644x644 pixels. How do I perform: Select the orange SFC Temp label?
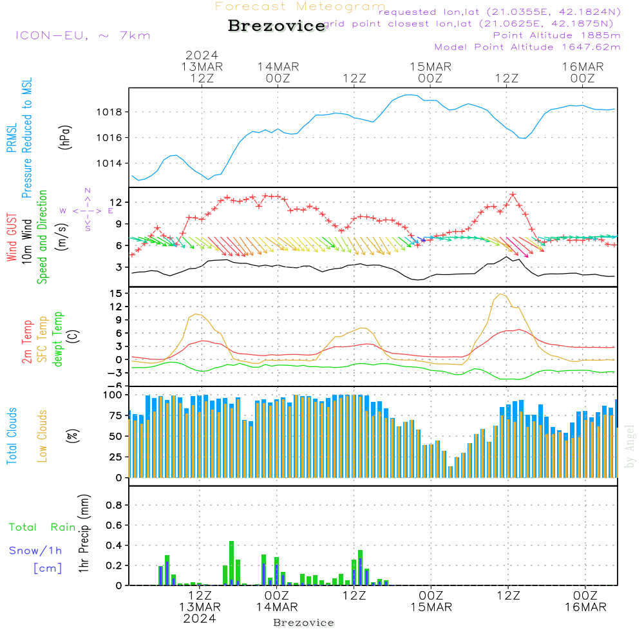coord(43,339)
